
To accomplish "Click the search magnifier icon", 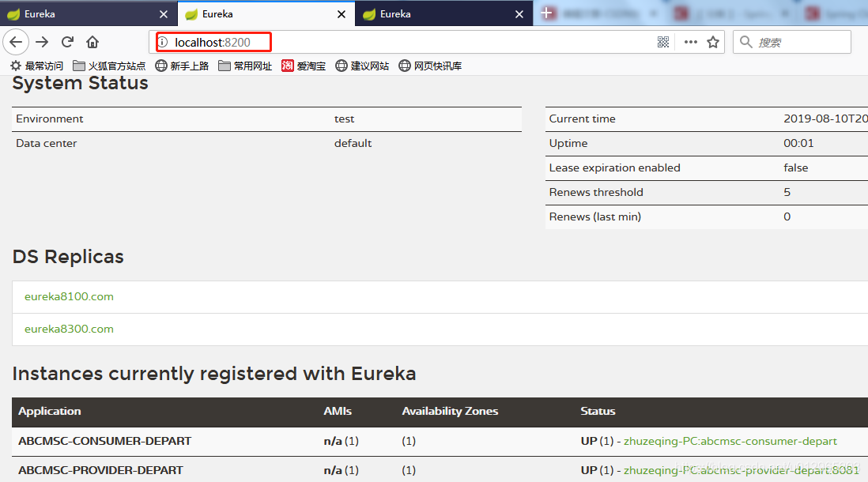I will tap(745, 42).
